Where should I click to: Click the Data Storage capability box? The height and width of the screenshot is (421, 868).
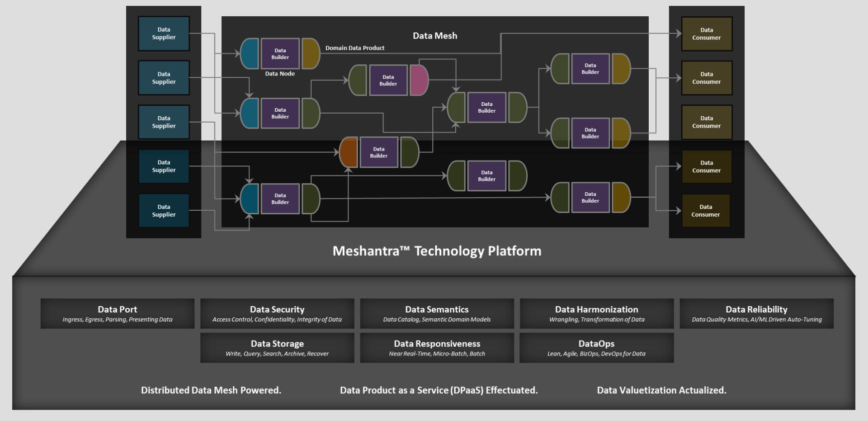point(277,348)
